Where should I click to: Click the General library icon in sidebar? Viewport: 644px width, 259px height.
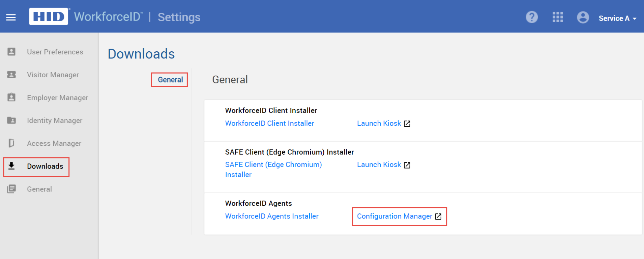(x=11, y=189)
